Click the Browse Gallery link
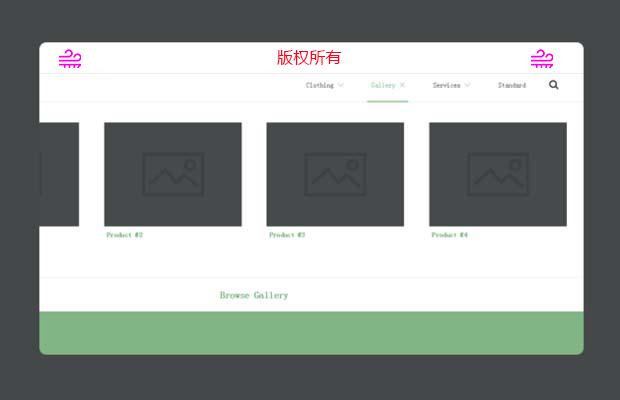 (254, 296)
